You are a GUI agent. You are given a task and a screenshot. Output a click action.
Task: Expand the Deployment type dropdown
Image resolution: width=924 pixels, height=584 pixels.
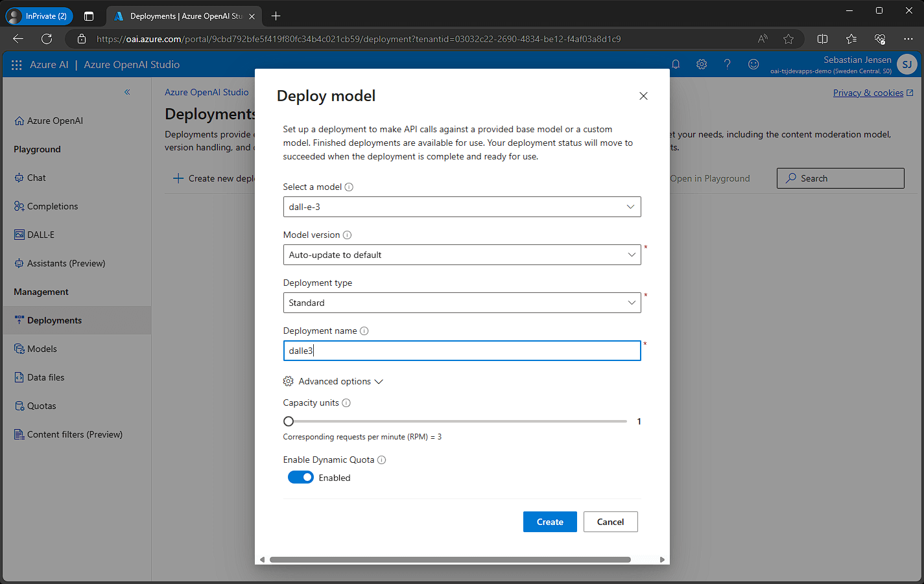[462, 303]
